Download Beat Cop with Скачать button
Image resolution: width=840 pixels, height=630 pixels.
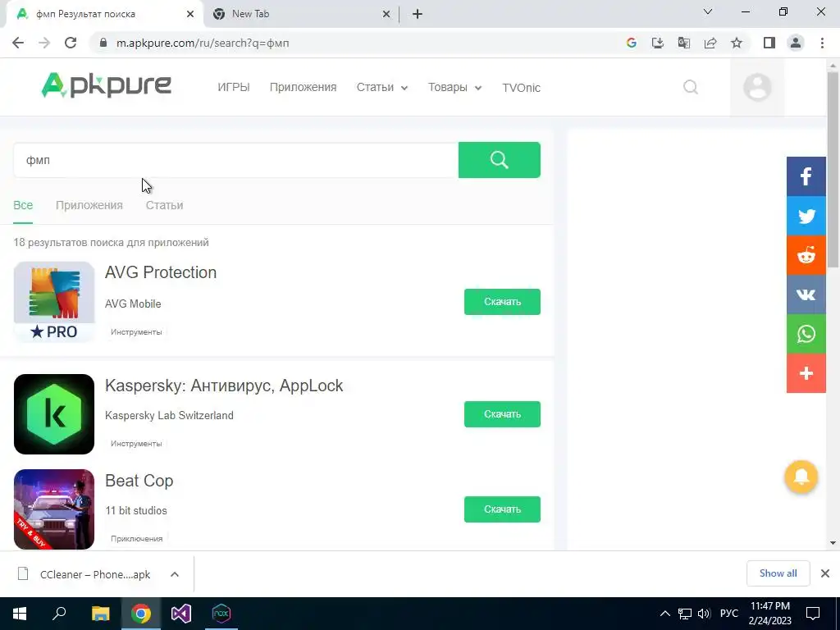(502, 509)
